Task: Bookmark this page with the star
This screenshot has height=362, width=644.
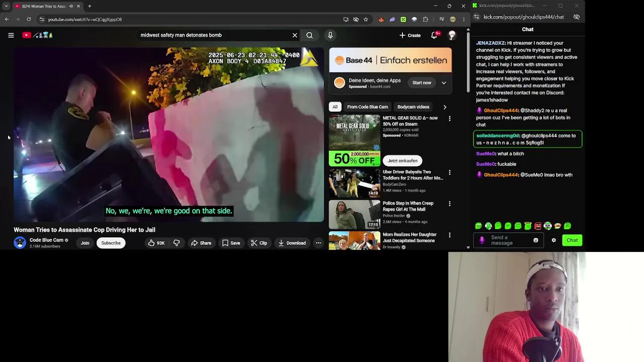Action: [366, 19]
